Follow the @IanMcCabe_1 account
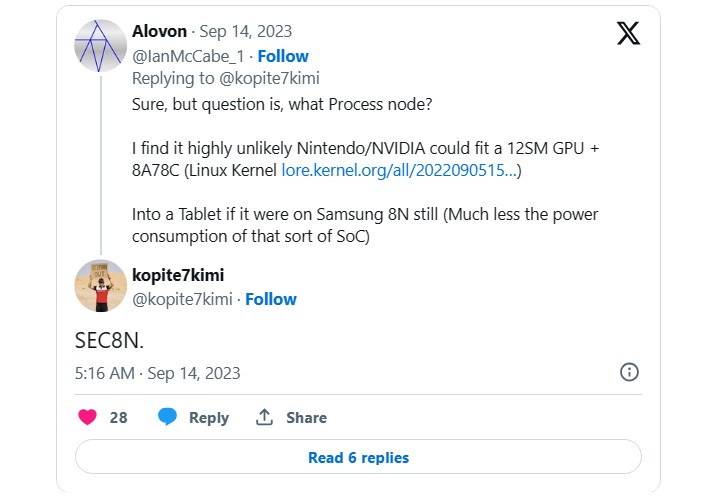Viewport: 720px width, 497px height. coord(282,56)
